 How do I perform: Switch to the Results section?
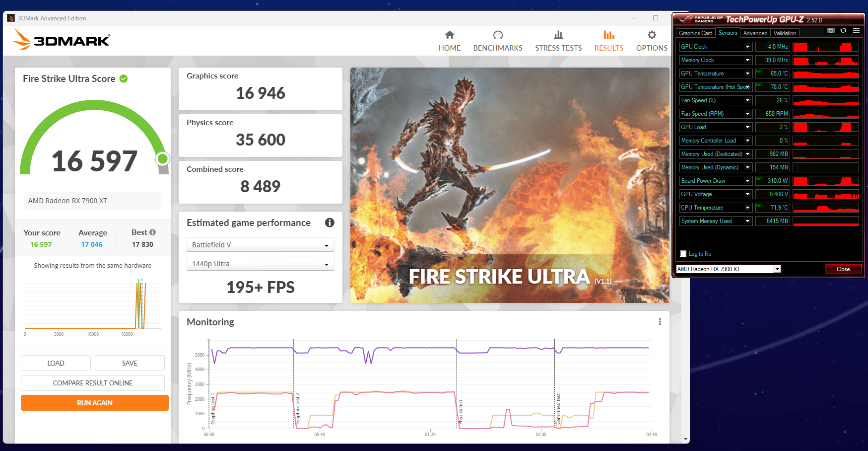(x=609, y=41)
